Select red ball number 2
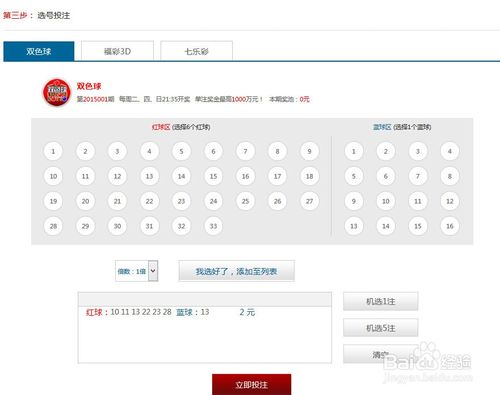Viewport: 500px width, 395px height. click(85, 151)
